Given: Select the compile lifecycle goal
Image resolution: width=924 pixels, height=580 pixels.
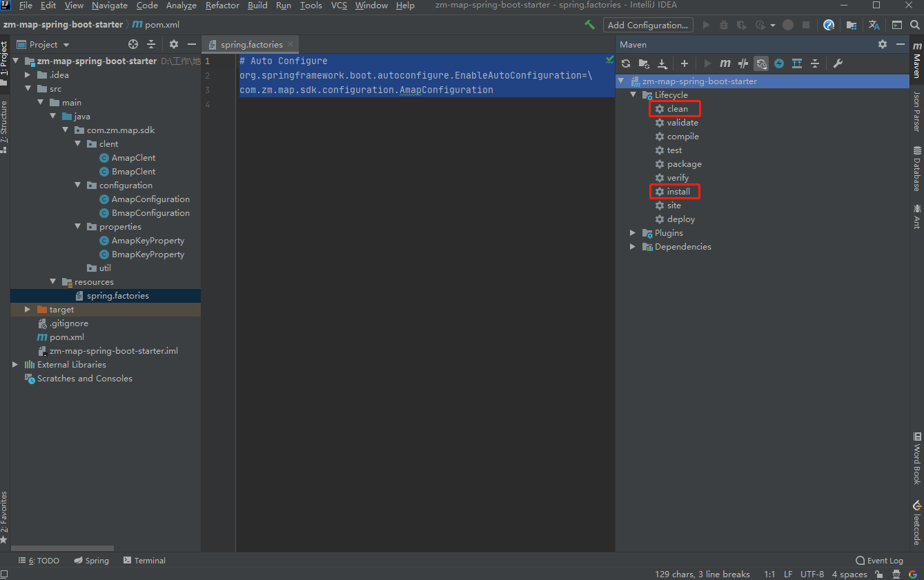Looking at the screenshot, I should (x=682, y=137).
